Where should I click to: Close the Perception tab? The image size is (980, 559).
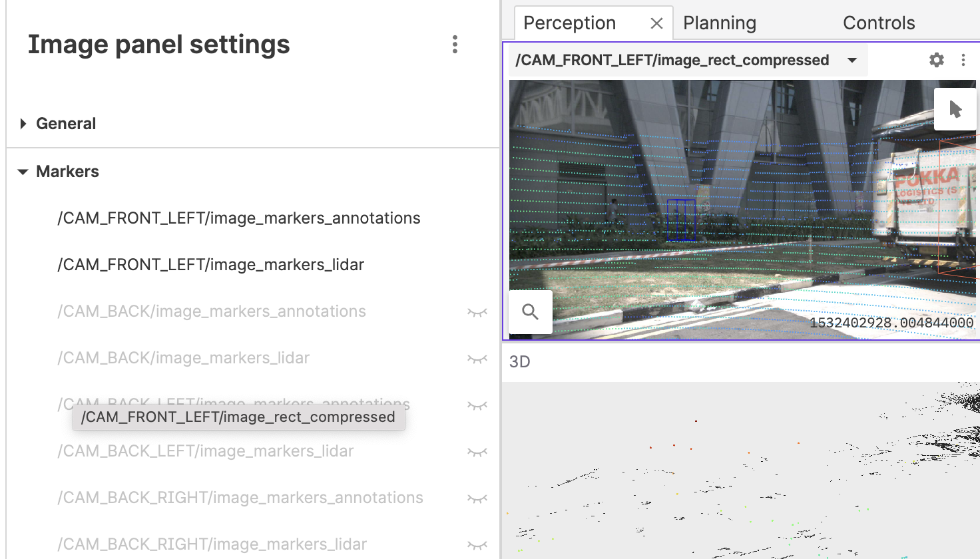coord(656,22)
